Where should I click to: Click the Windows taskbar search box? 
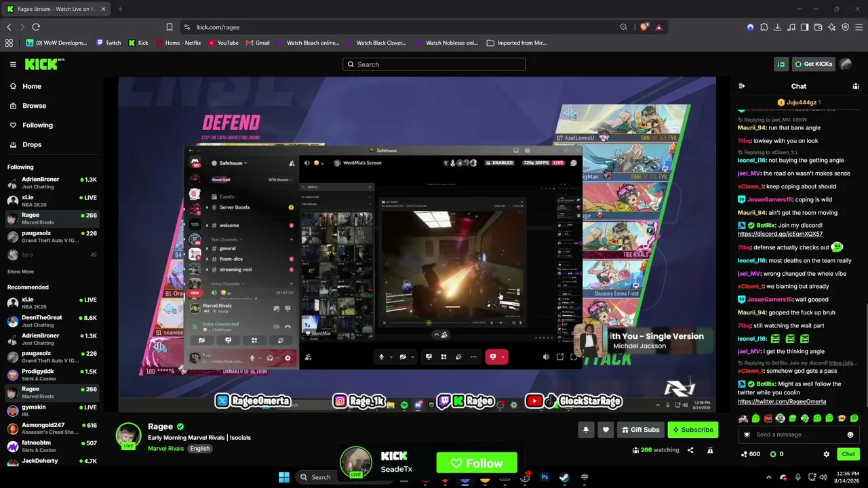click(x=316, y=477)
